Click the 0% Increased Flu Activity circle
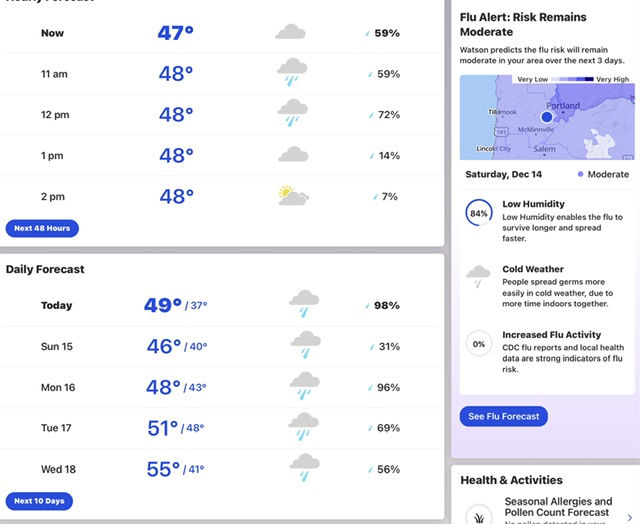 pyautogui.click(x=479, y=344)
